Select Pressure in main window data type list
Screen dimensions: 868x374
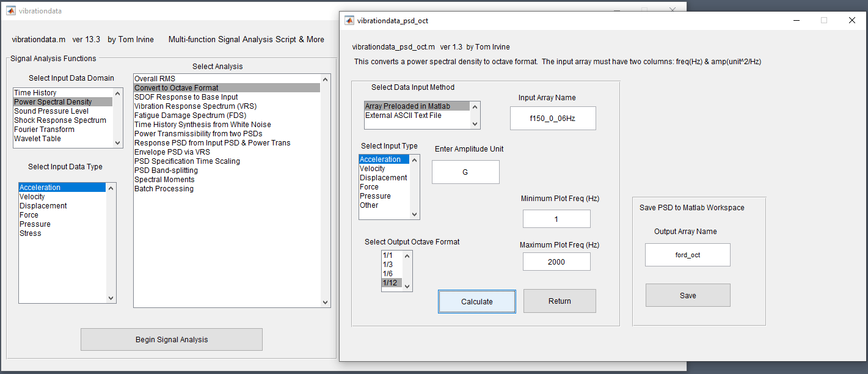tap(62, 224)
